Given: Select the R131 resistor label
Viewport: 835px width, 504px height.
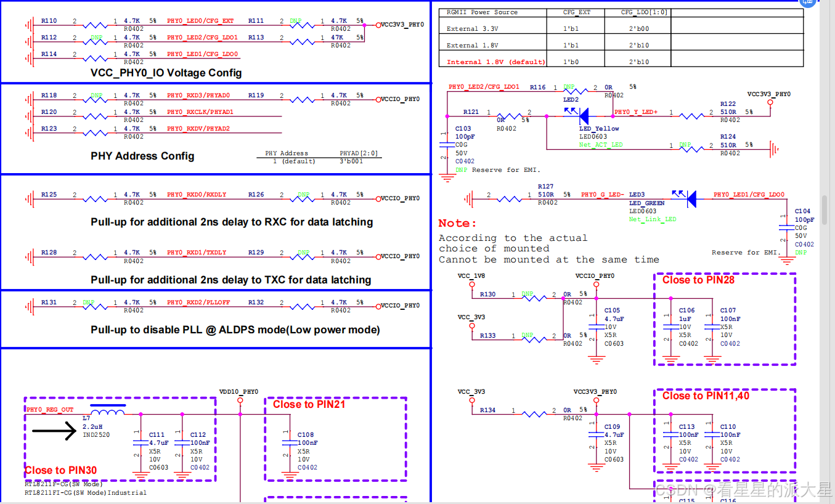Looking at the screenshot, I should click(49, 303).
